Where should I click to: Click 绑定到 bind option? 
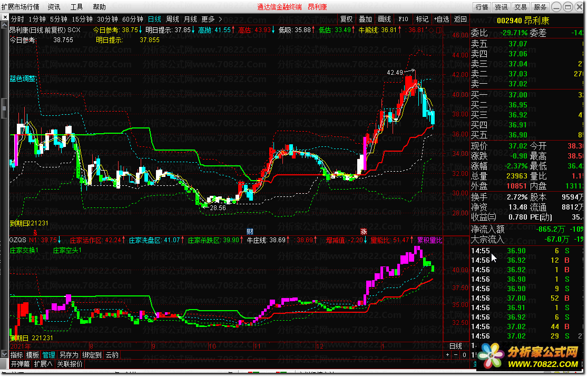coord(92,355)
